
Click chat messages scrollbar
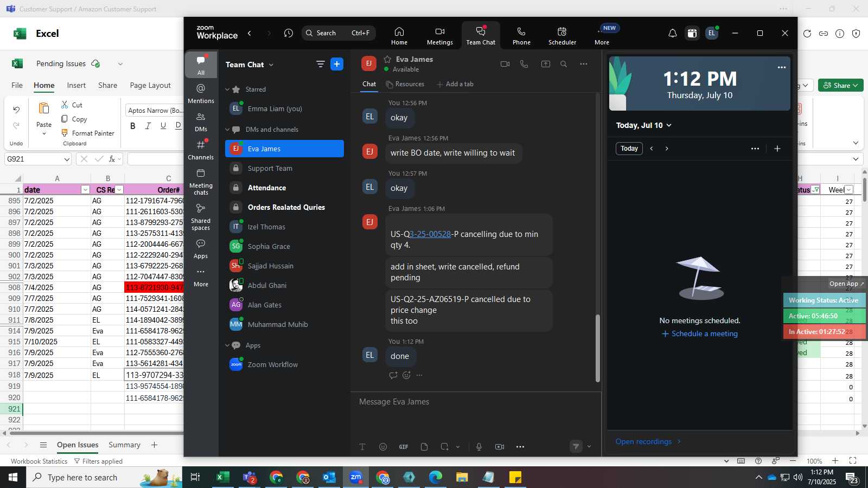(598, 348)
